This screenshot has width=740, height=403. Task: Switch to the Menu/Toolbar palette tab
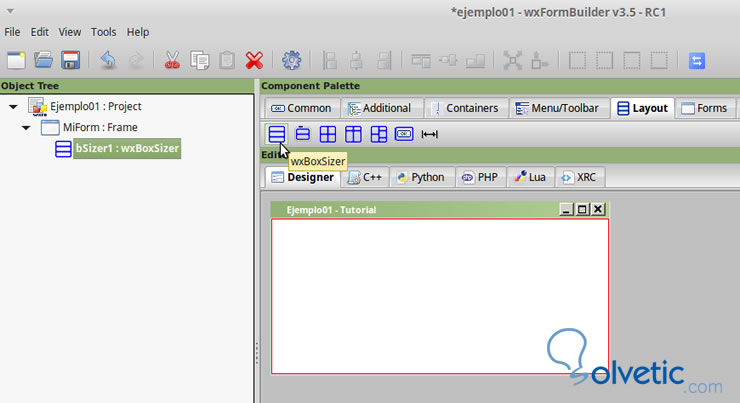point(558,108)
